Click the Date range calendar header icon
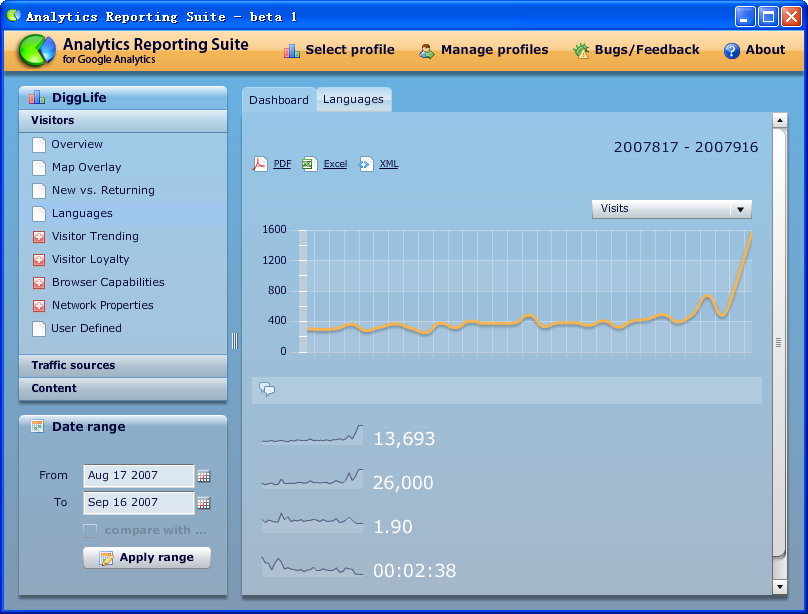This screenshot has width=808, height=614. tap(37, 426)
